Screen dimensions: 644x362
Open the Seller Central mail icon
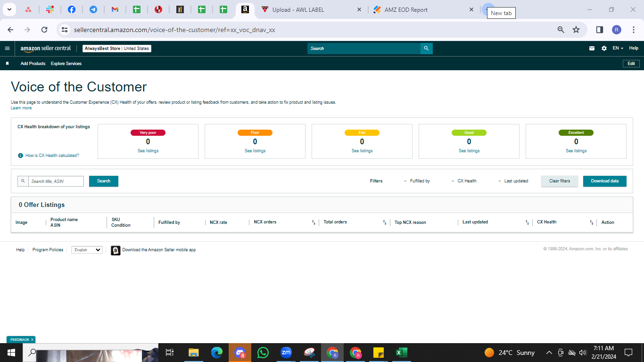(592, 48)
